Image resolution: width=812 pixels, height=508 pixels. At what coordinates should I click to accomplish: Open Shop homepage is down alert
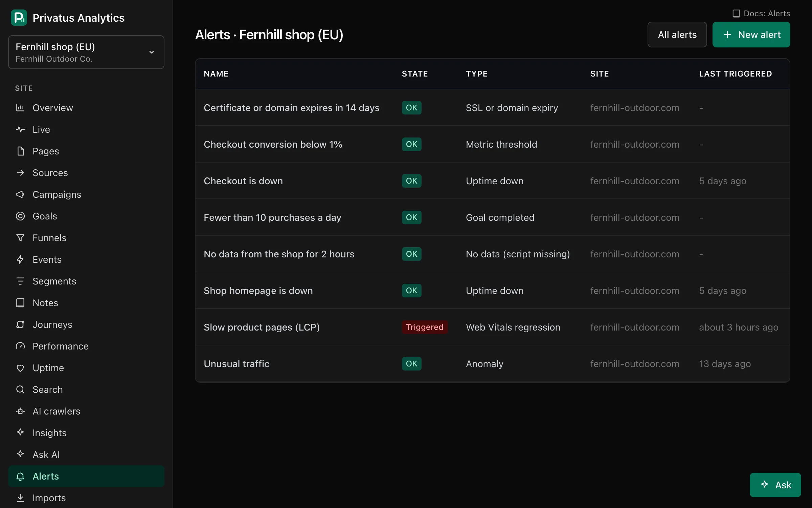point(258,291)
